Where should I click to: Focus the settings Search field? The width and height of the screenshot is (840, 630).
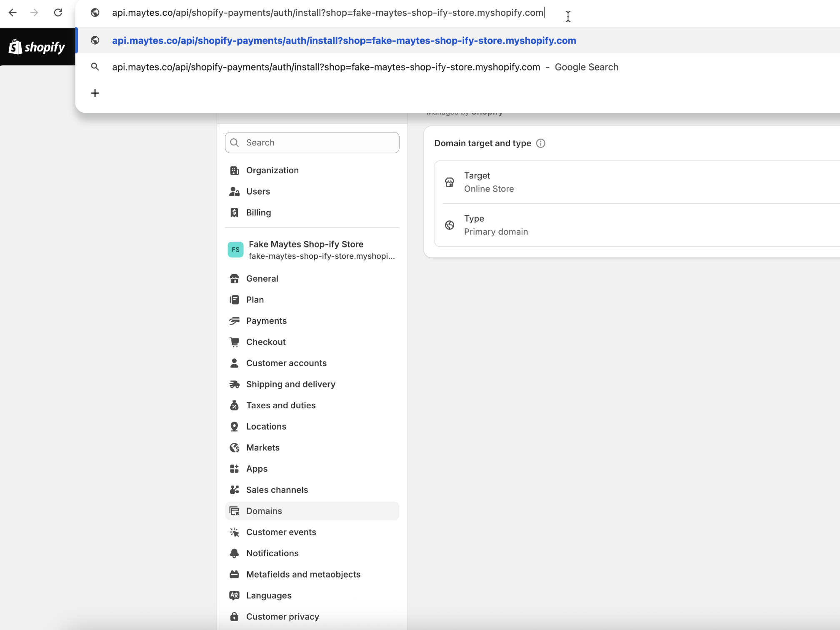coord(312,142)
